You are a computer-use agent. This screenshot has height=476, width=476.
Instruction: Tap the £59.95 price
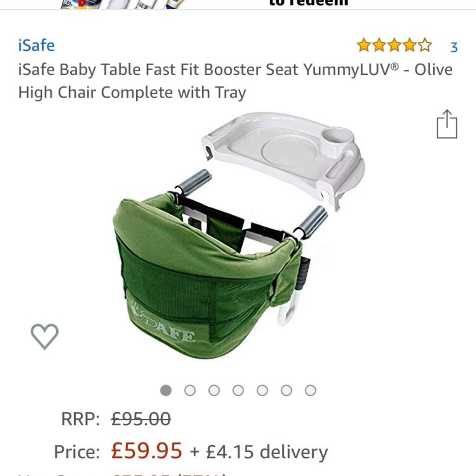pos(146,450)
